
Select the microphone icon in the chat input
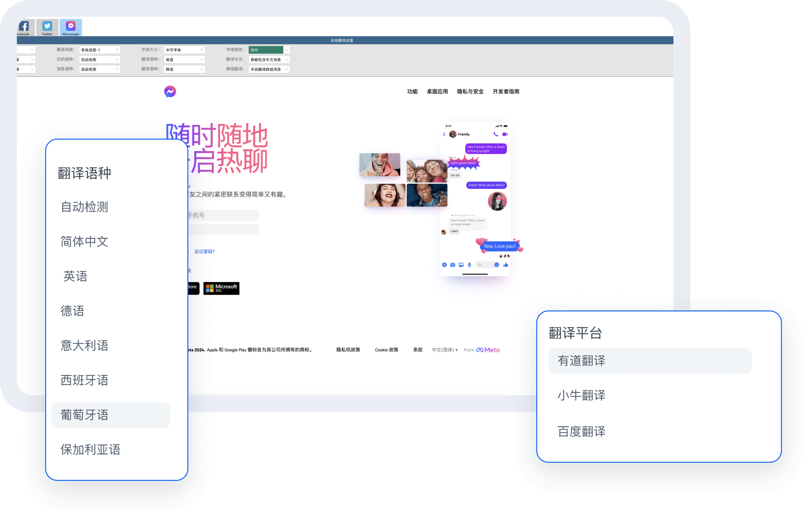click(x=469, y=265)
